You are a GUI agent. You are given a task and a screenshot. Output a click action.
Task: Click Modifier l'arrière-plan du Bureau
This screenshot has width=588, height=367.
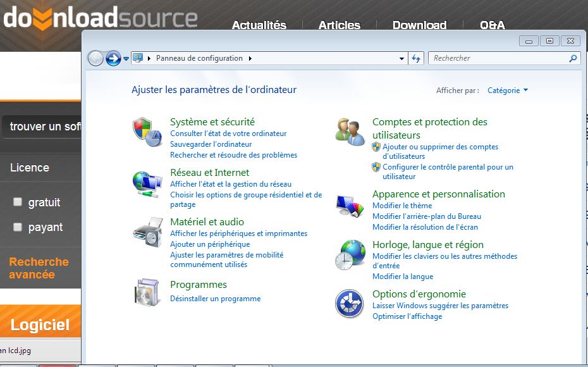click(426, 216)
